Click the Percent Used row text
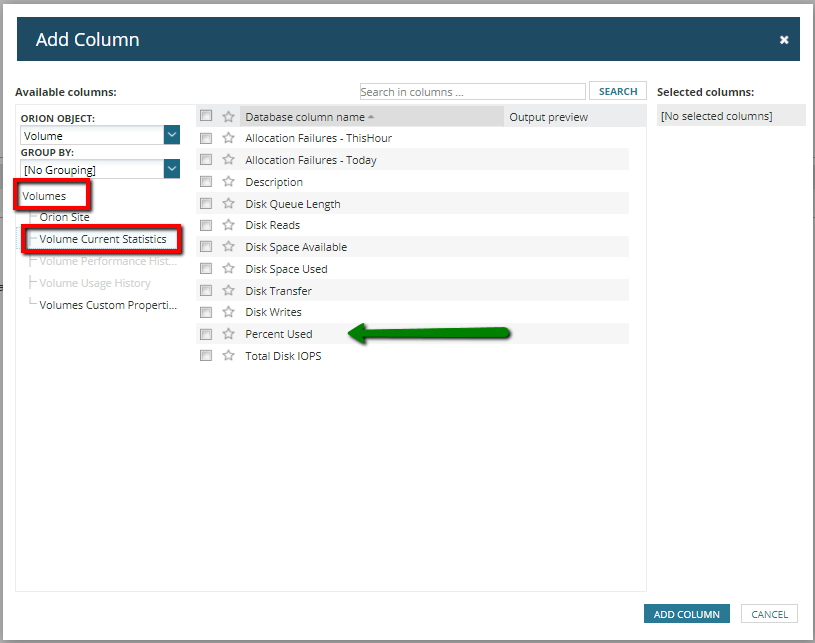This screenshot has width=815, height=643. click(x=279, y=334)
